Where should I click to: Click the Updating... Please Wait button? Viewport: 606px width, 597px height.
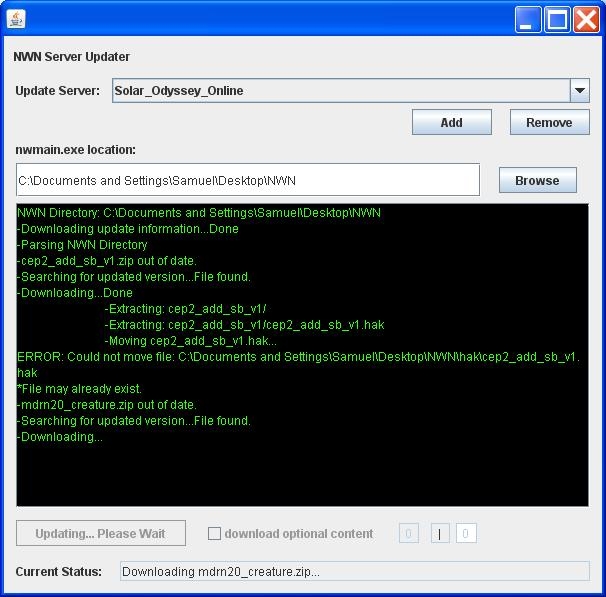point(100,533)
